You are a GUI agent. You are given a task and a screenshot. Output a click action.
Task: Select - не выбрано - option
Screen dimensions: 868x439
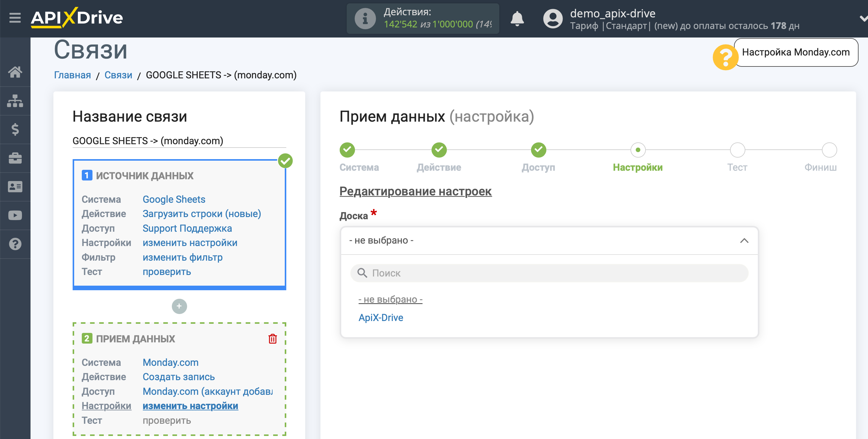(x=390, y=299)
